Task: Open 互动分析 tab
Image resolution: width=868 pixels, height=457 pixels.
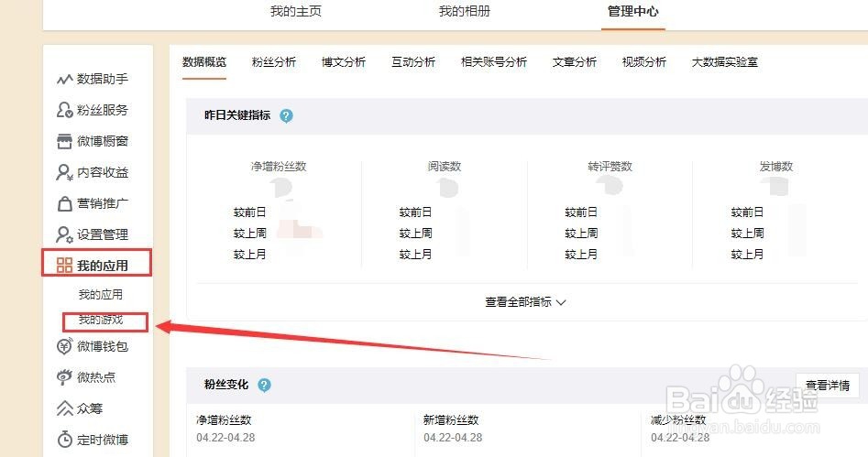Action: (x=413, y=62)
